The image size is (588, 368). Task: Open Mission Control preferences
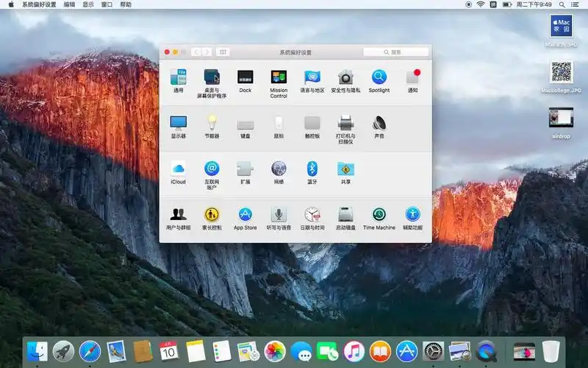[x=279, y=77]
